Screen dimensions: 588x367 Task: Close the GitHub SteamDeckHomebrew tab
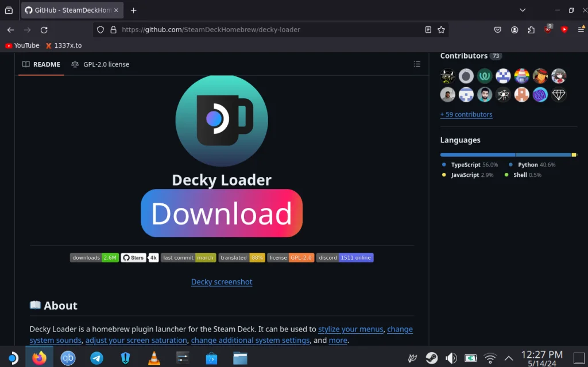[116, 10]
